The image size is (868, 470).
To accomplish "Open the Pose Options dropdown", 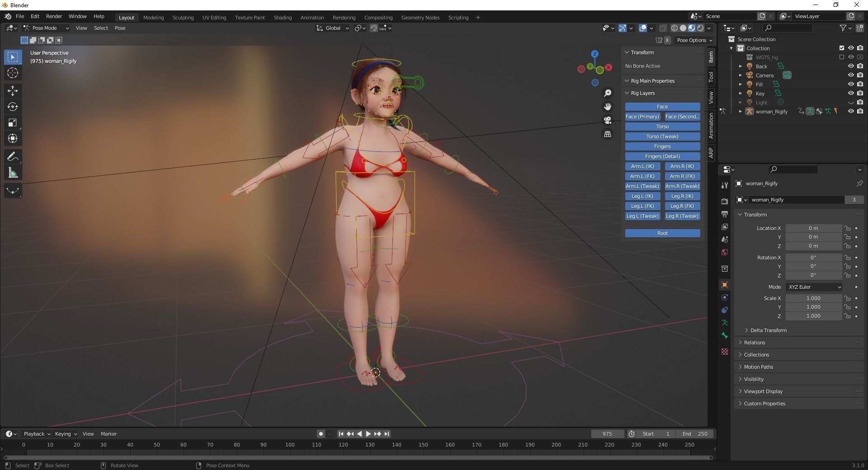I will tap(694, 40).
